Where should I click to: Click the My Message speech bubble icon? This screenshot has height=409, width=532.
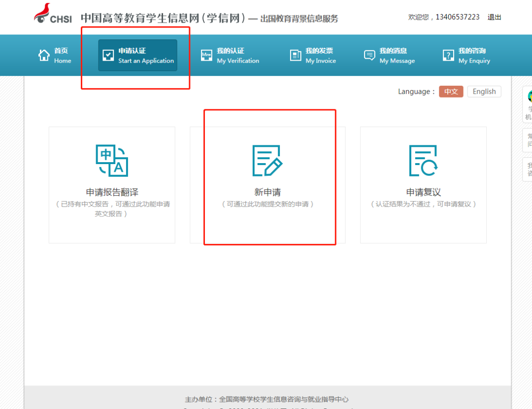pos(369,55)
